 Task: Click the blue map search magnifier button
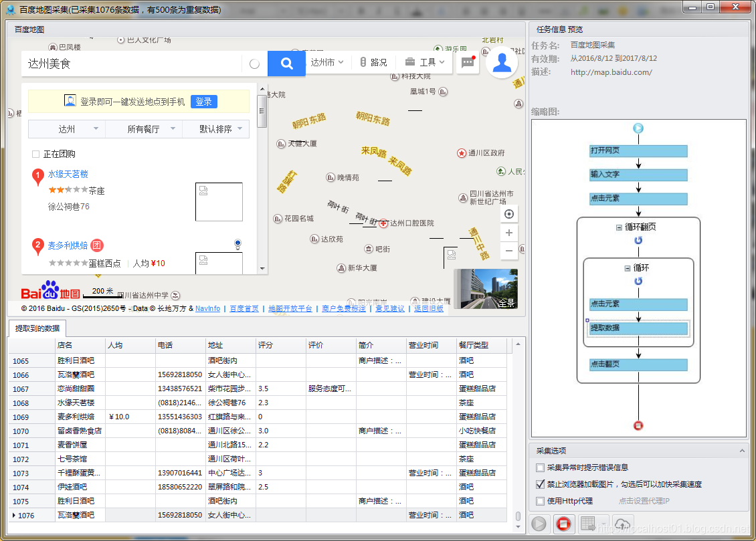click(286, 63)
